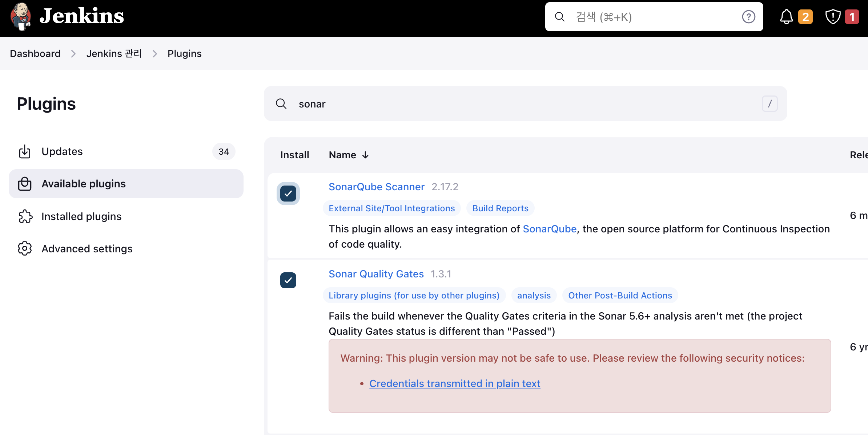Click the magnifier icon in plugin search bar

click(x=281, y=104)
